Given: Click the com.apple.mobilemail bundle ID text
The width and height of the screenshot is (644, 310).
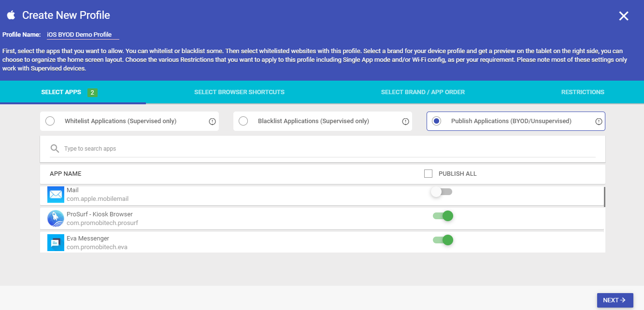Looking at the screenshot, I should (x=98, y=199).
